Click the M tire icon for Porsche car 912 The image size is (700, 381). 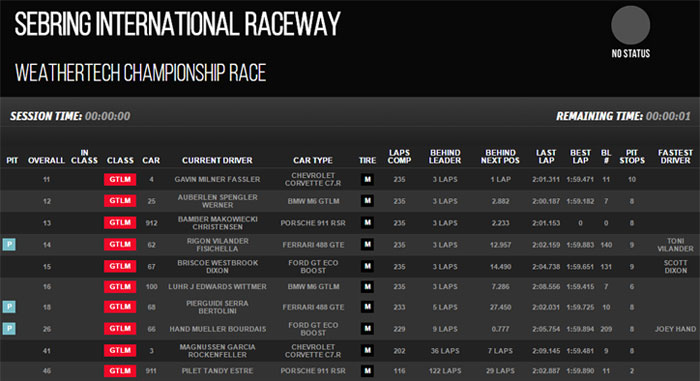tap(367, 222)
